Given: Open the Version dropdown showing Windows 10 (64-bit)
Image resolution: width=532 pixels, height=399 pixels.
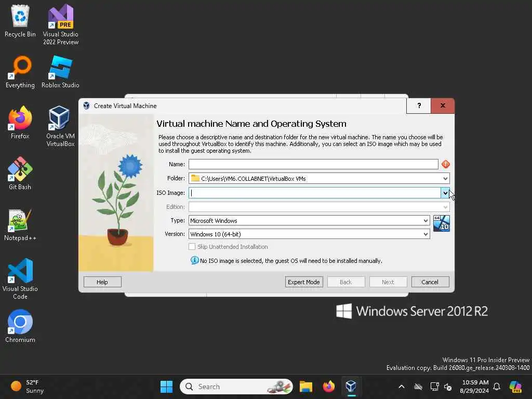Looking at the screenshot, I should (x=309, y=234).
